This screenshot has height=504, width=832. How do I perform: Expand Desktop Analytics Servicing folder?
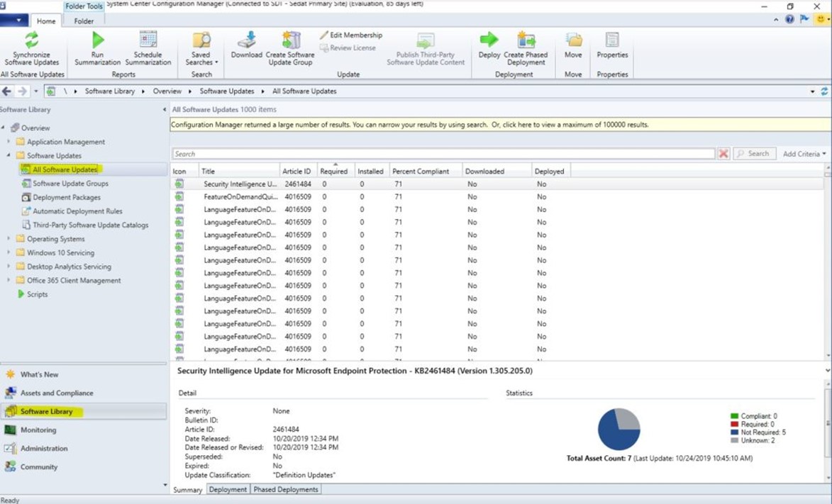coord(9,267)
